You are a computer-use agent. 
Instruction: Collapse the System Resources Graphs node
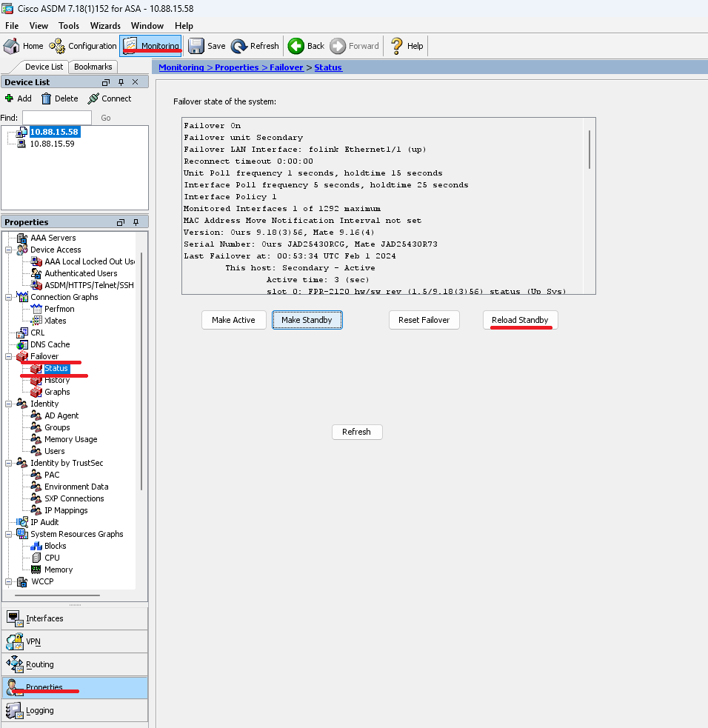pos(8,535)
